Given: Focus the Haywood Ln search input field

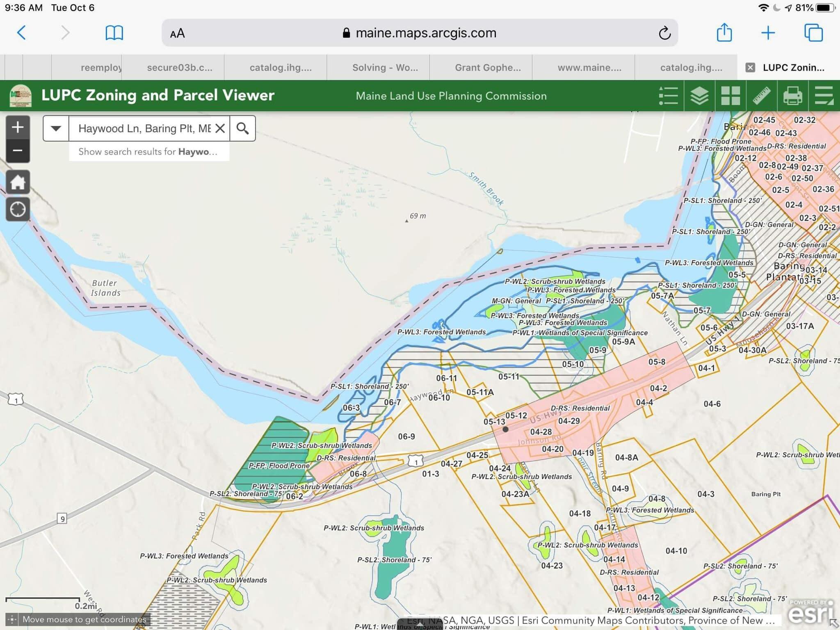Looking at the screenshot, I should coord(144,128).
